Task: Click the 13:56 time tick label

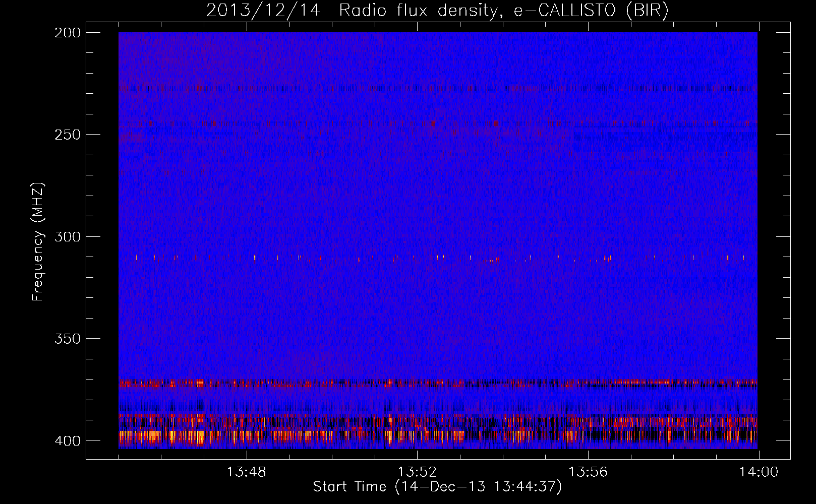Action: click(588, 472)
